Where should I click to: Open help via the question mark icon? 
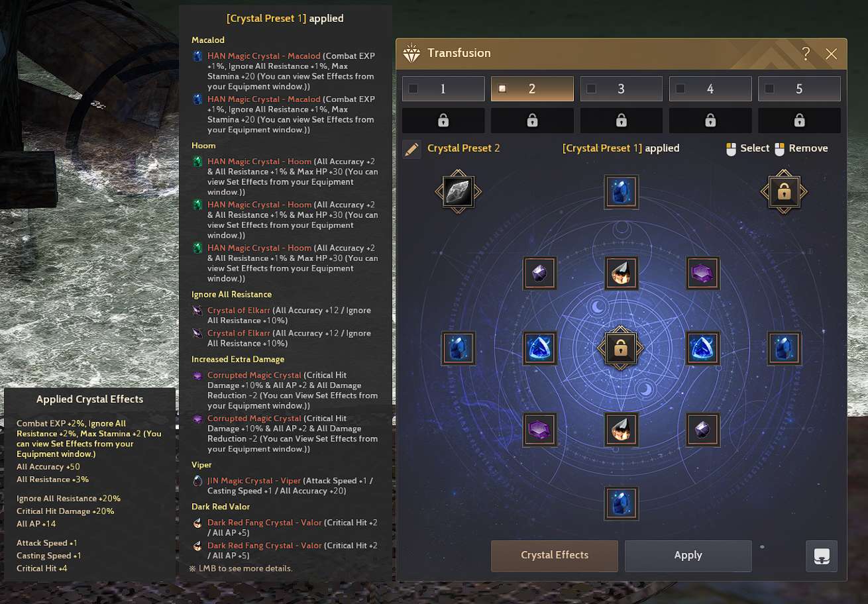[806, 54]
